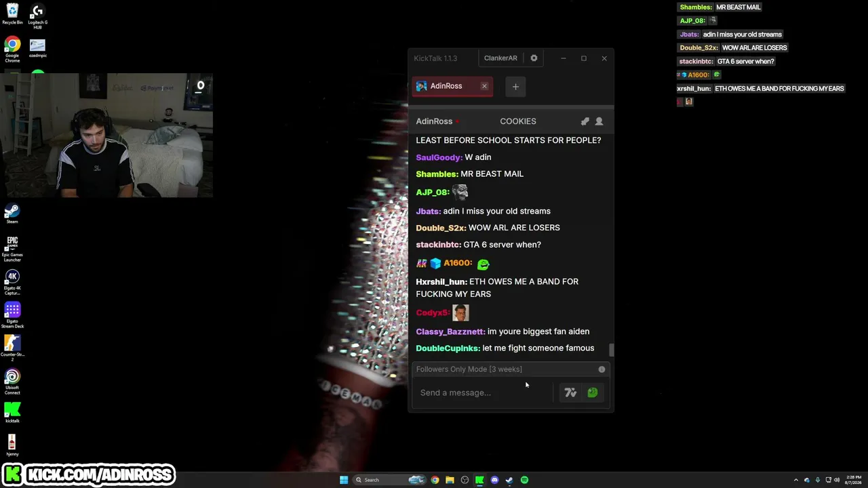Click username Hxrshil_hun in KickTalk chat
The image size is (868, 488).
pos(441,282)
